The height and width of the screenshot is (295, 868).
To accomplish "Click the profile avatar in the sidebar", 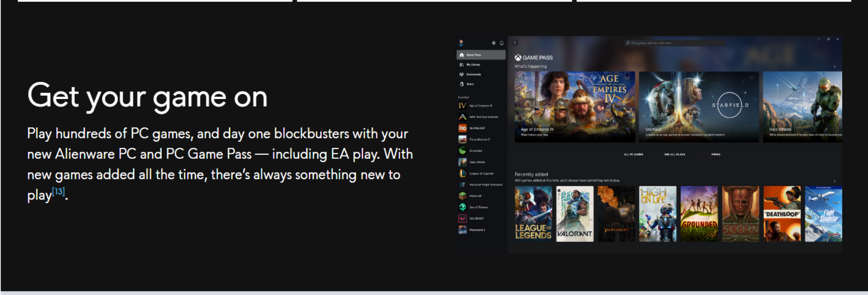I will point(461,43).
